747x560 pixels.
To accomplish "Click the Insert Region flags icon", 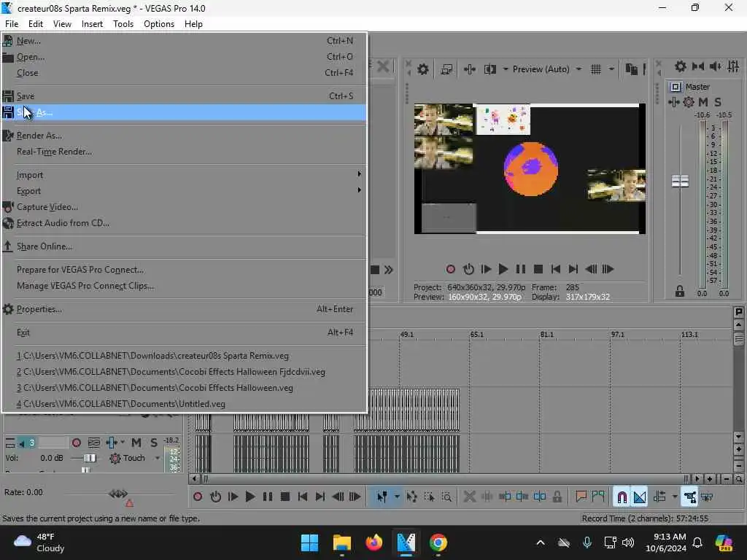I will (x=598, y=497).
